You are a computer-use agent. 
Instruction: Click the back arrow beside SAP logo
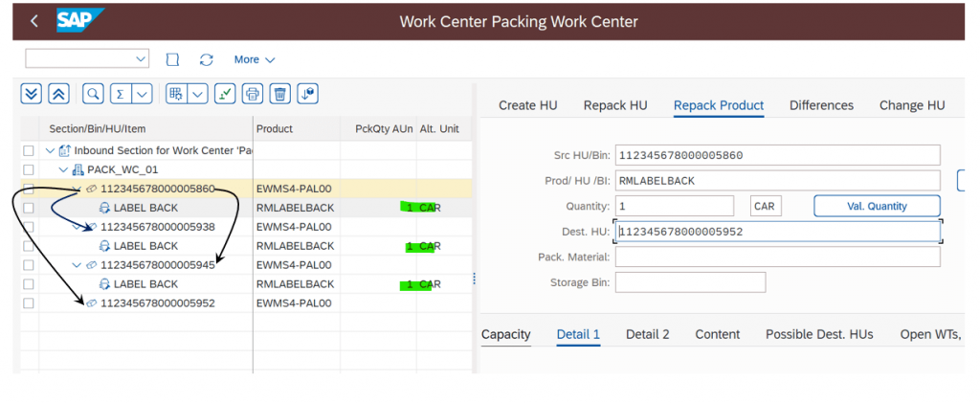[34, 21]
